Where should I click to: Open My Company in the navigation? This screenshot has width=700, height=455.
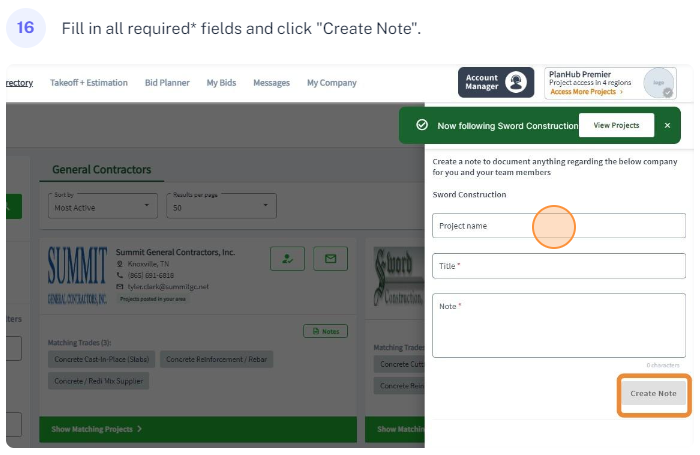pos(332,83)
